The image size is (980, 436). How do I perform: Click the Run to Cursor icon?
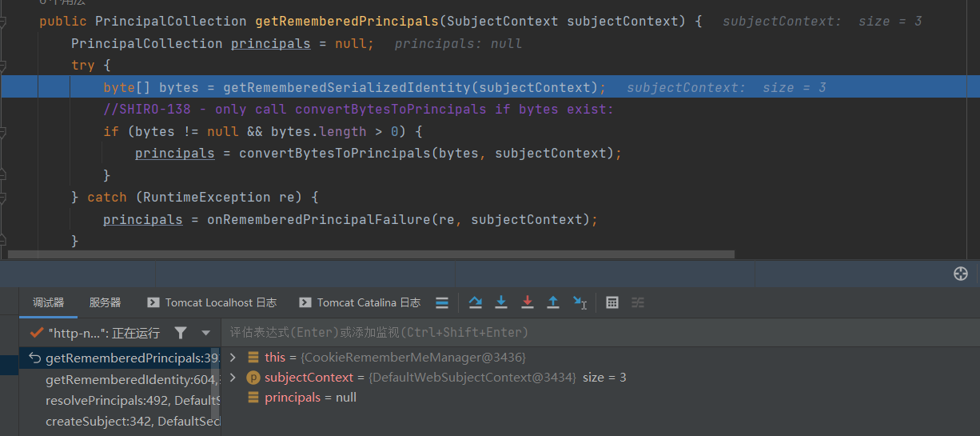(580, 302)
